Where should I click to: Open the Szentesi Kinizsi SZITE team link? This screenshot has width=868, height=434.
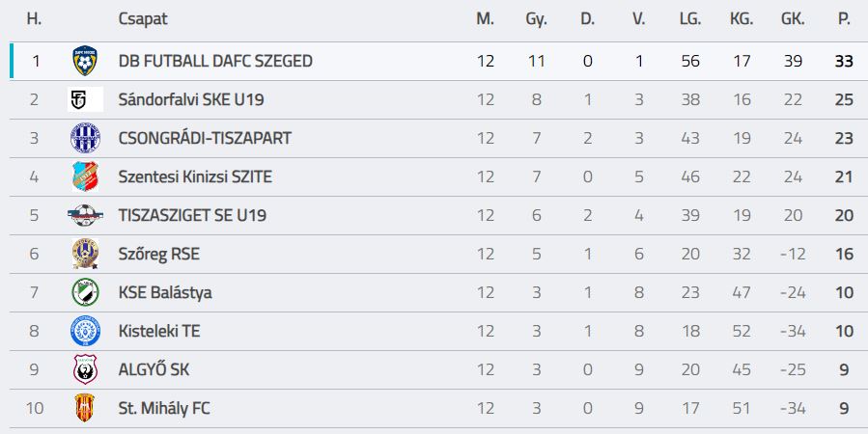point(195,176)
